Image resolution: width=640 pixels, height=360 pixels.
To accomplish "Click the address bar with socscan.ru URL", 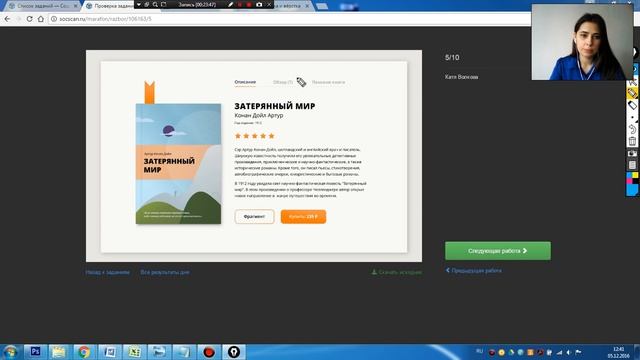I will point(290,19).
